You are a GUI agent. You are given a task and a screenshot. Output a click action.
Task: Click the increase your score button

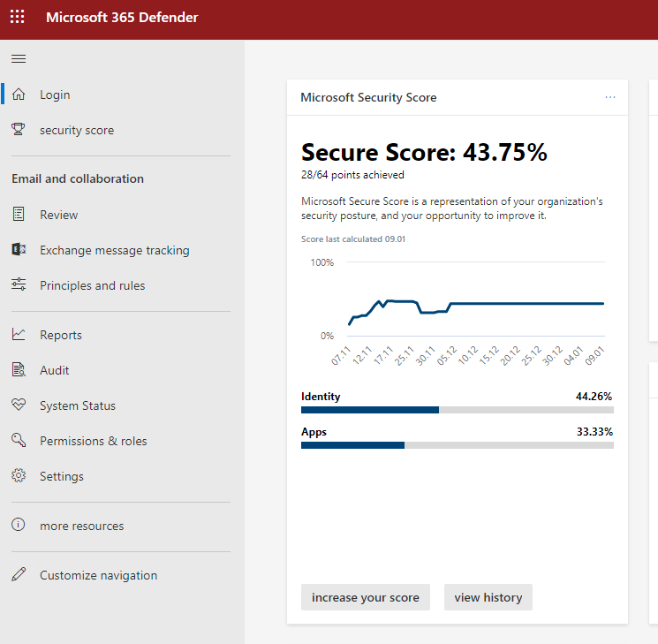pyautogui.click(x=365, y=597)
